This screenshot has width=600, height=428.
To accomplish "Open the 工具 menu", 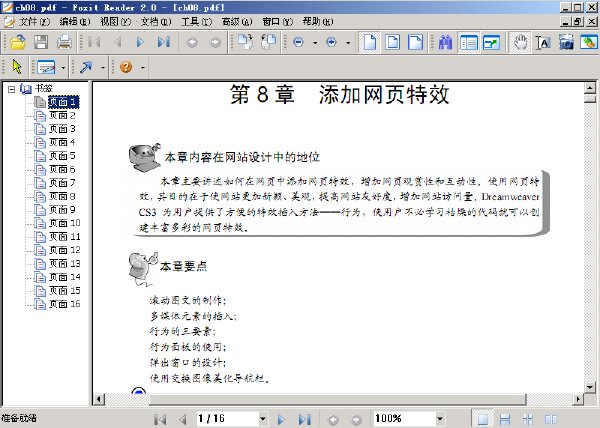I will pyautogui.click(x=196, y=22).
